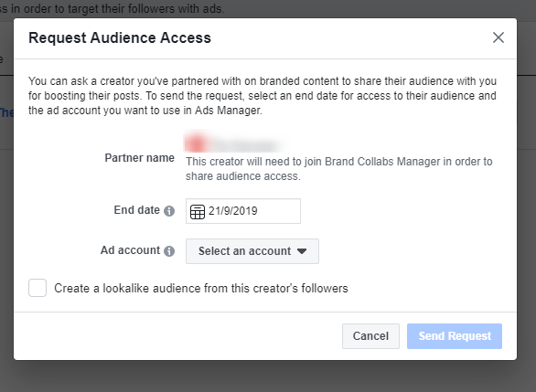
Task: Click the partner's blurred profile picture
Action: click(195, 143)
